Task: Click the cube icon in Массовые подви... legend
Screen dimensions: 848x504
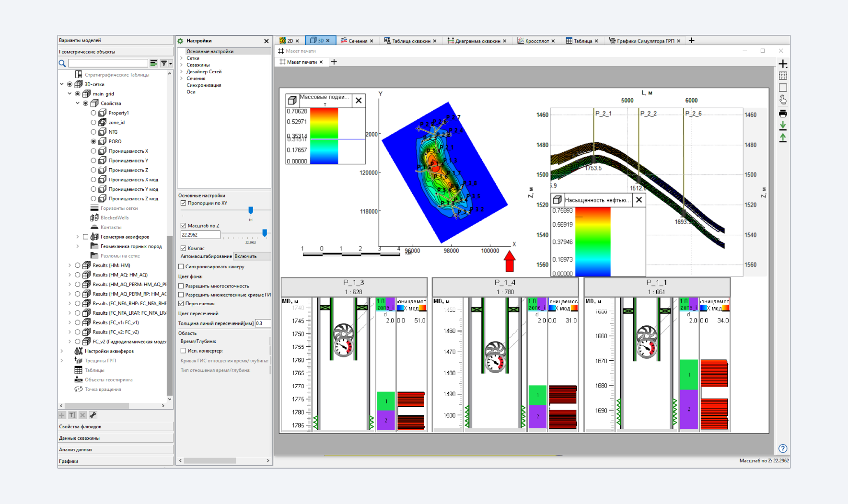Action: pos(292,101)
